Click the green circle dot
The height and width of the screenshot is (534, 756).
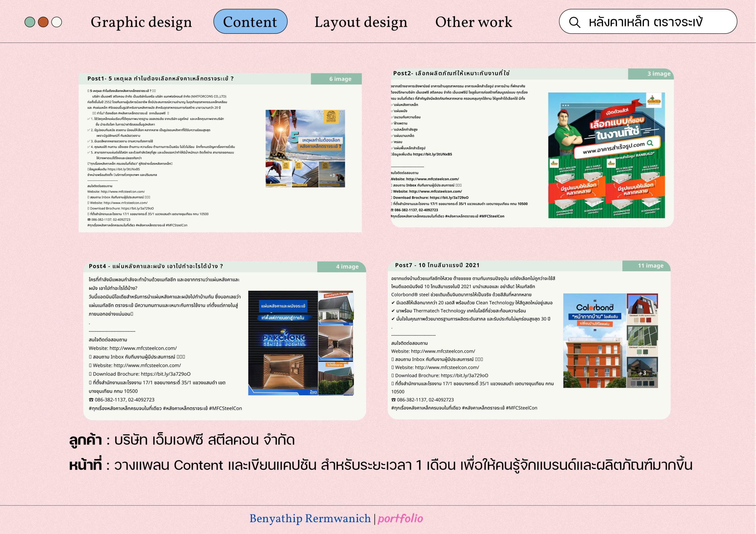pyautogui.click(x=30, y=22)
